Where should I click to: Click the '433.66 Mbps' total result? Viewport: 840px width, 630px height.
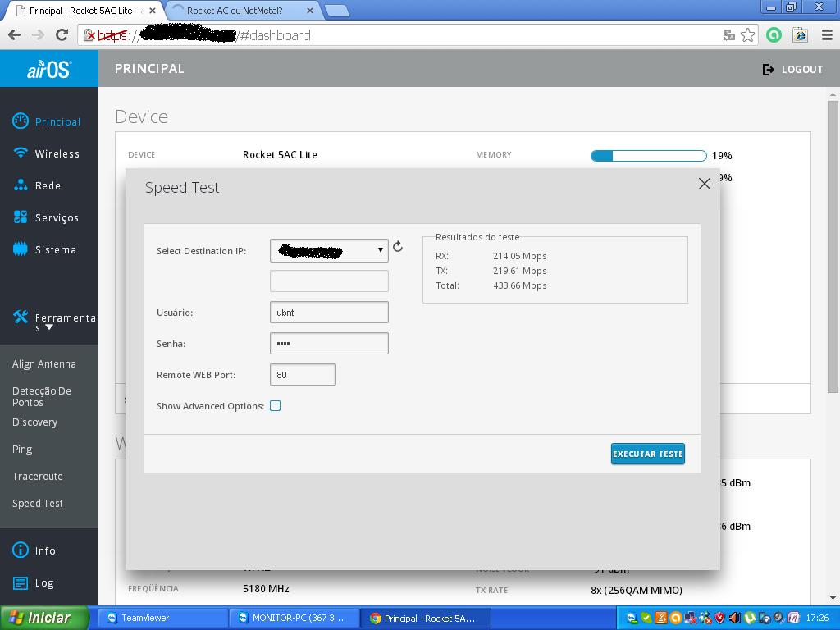[x=519, y=285]
